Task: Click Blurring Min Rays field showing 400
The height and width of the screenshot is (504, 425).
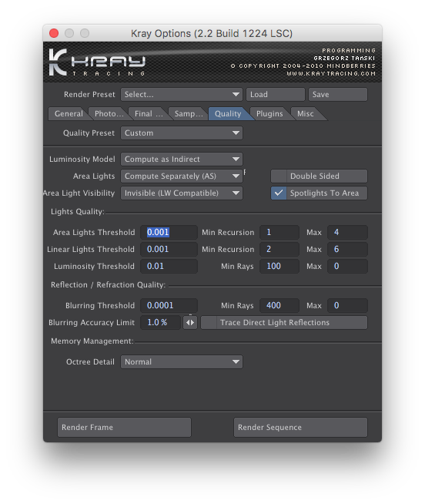Action: [x=279, y=306]
